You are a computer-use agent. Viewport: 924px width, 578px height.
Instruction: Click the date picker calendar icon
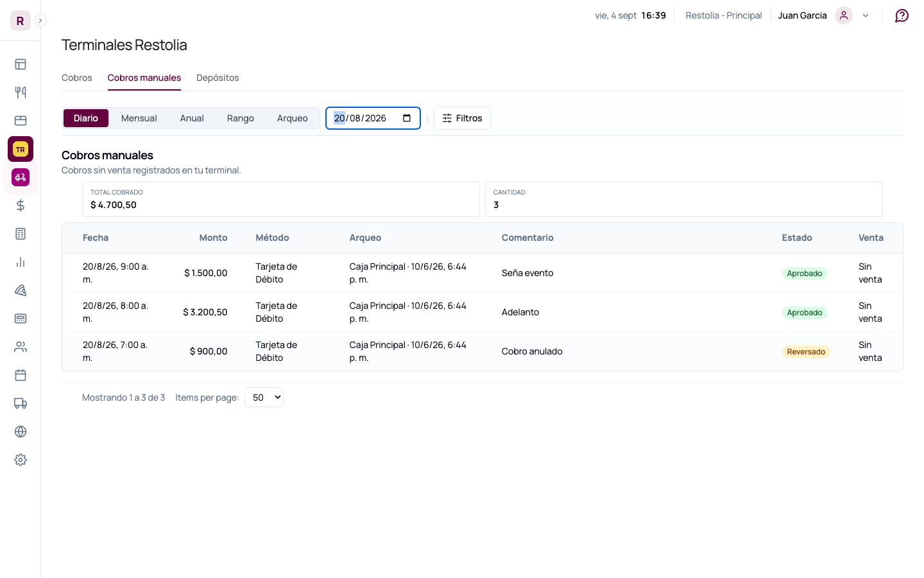coord(407,118)
